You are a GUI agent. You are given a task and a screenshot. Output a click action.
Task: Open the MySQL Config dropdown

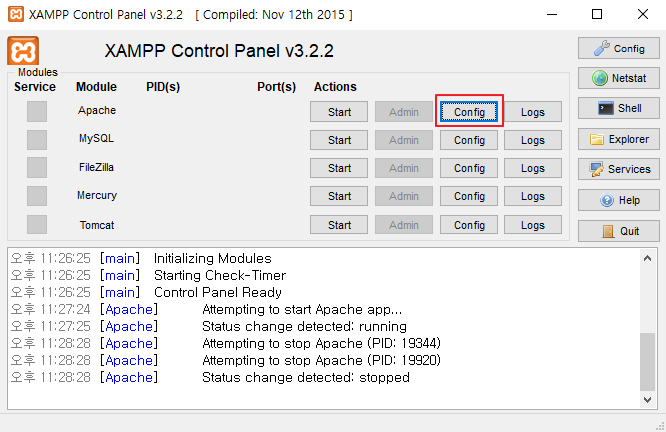(x=469, y=140)
